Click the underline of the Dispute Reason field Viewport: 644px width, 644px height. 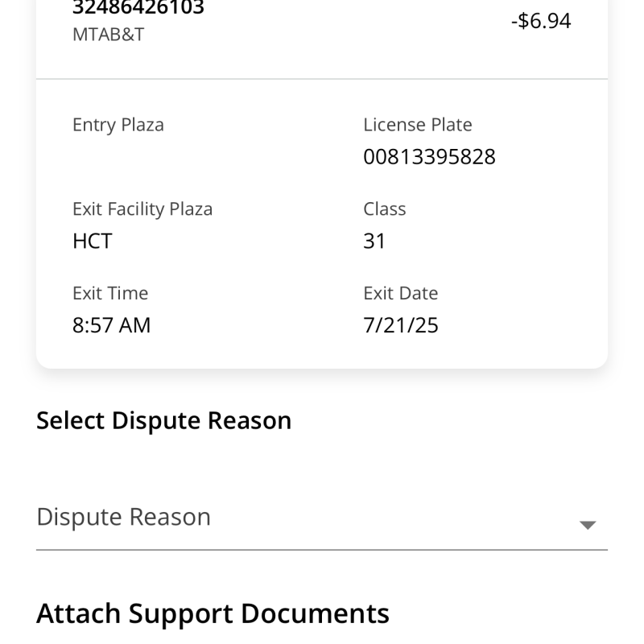[322, 550]
